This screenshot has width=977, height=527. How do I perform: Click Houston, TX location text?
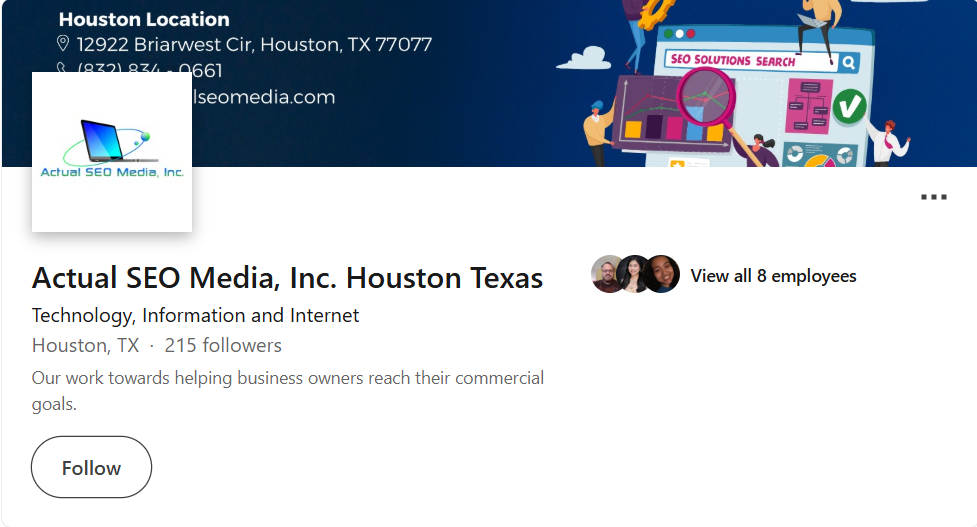[x=85, y=345]
